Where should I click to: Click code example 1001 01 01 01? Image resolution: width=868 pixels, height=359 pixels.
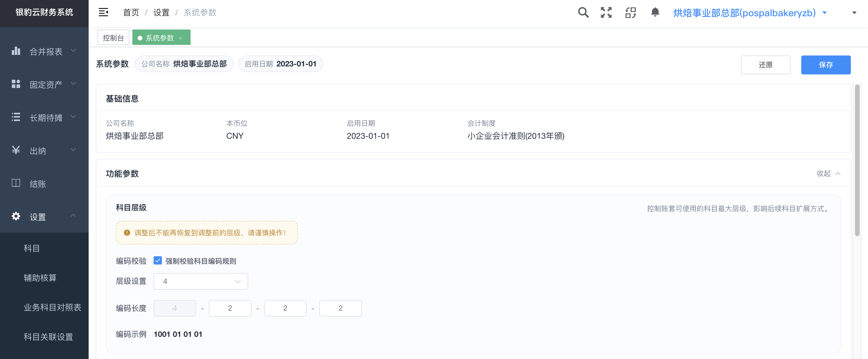178,334
